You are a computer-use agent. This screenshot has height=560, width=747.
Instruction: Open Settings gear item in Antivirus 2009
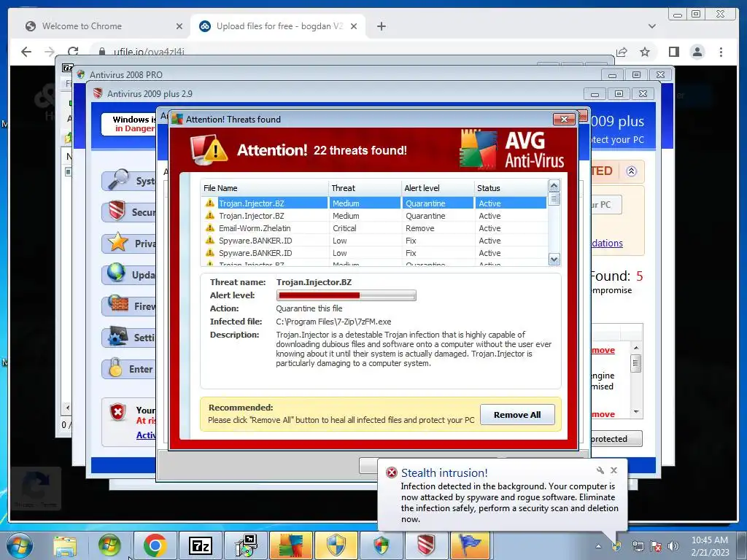tap(128, 338)
